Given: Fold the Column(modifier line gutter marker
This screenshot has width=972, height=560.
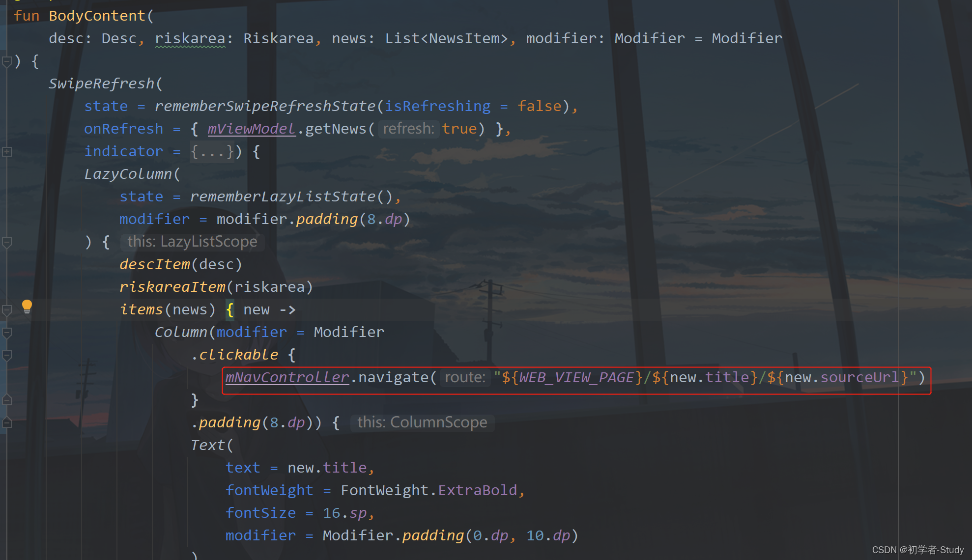Looking at the screenshot, I should 7,333.
